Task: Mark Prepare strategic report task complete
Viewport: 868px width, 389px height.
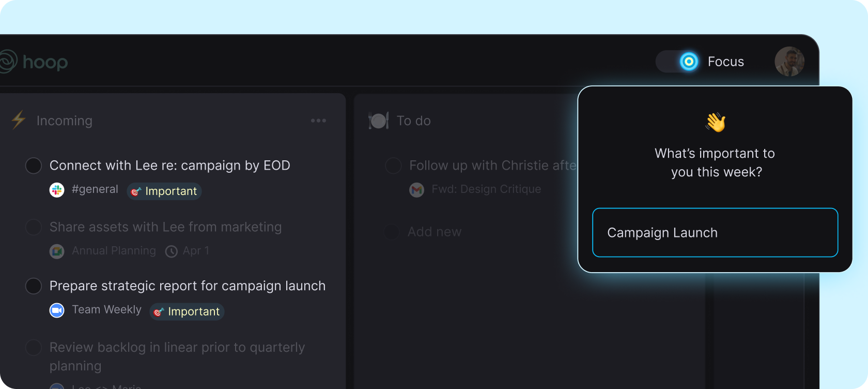Action: click(x=34, y=286)
